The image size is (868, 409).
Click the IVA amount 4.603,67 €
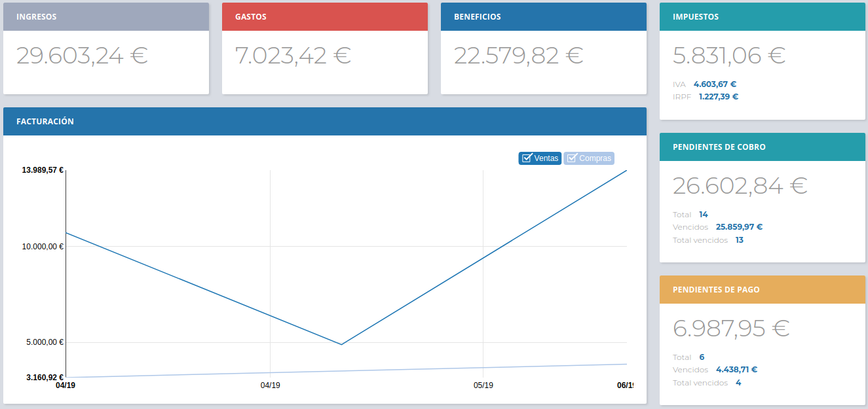click(x=715, y=84)
